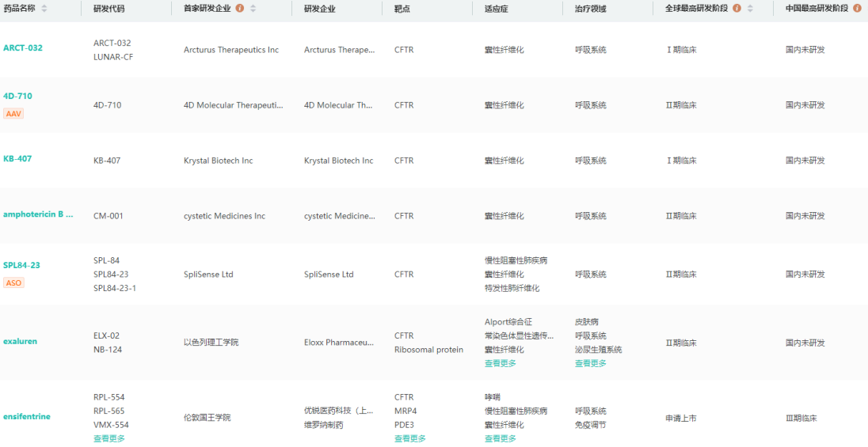The height and width of the screenshot is (447, 868).
Task: Click 维罗纳制药 company
Action: (324, 425)
